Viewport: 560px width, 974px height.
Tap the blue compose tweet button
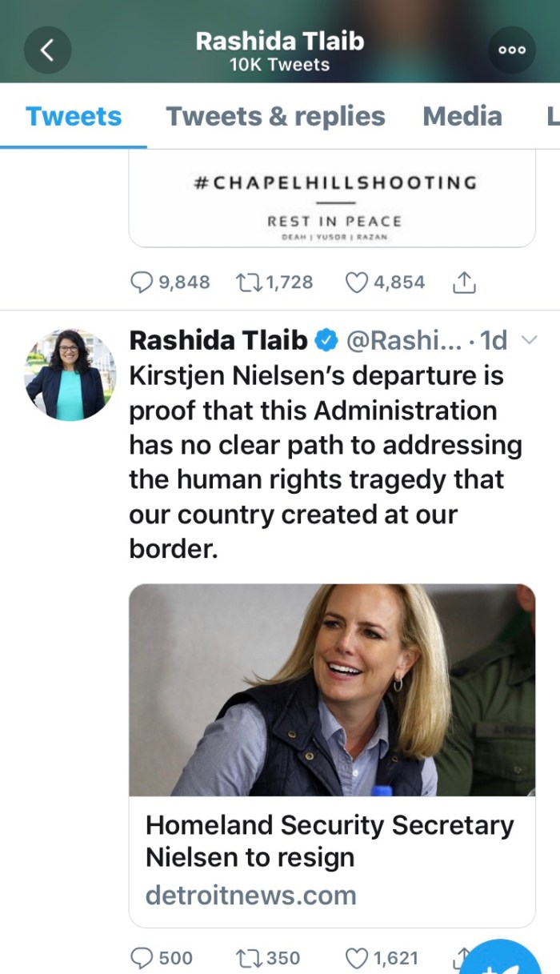coord(512,960)
